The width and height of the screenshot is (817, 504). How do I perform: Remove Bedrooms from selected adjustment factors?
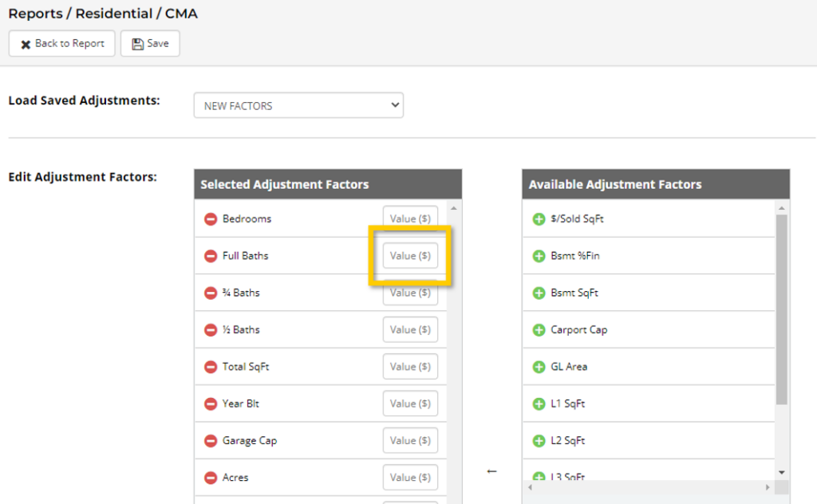click(x=211, y=219)
